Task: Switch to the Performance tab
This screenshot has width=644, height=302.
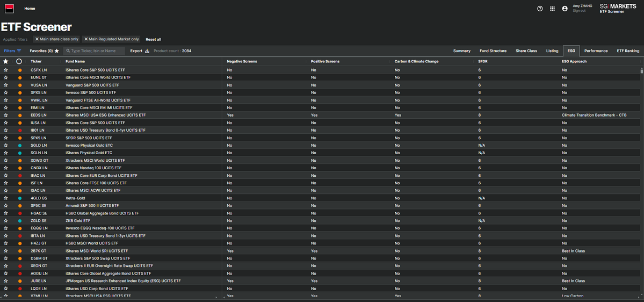Action: pos(596,51)
